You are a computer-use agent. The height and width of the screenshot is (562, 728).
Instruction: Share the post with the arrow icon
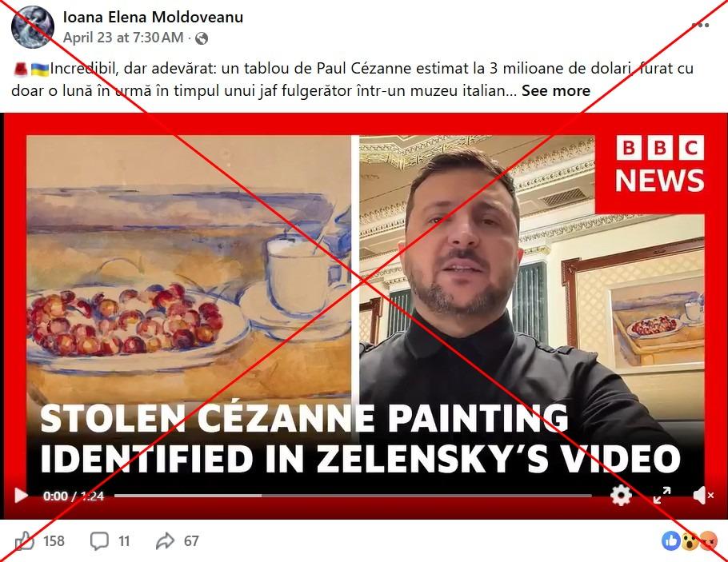tap(165, 540)
